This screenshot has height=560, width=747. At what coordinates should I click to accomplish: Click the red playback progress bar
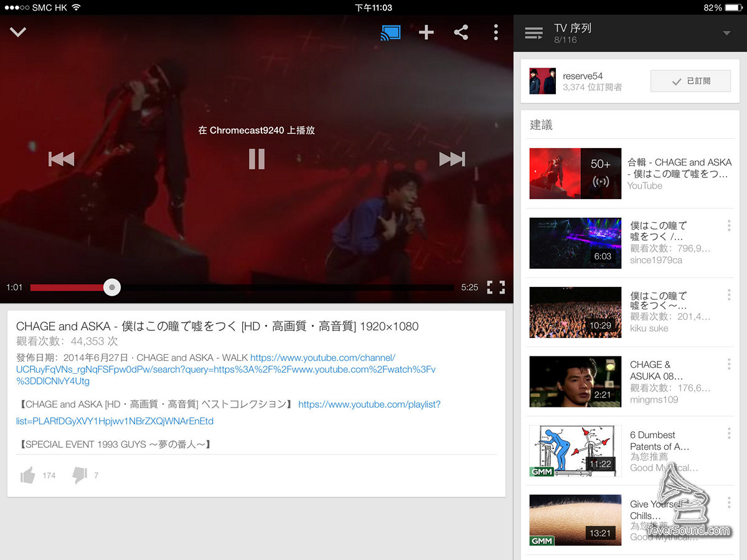pos(70,287)
